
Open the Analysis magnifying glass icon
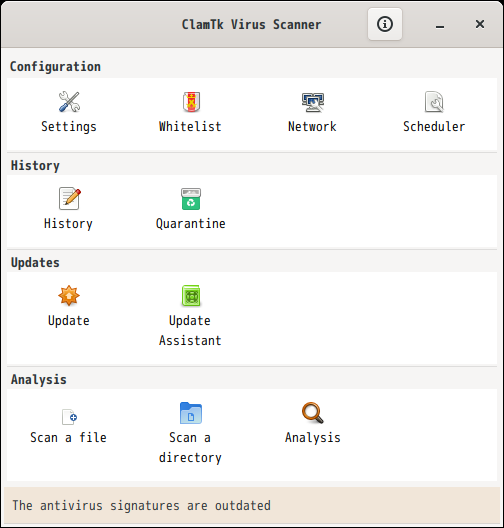pyautogui.click(x=313, y=413)
